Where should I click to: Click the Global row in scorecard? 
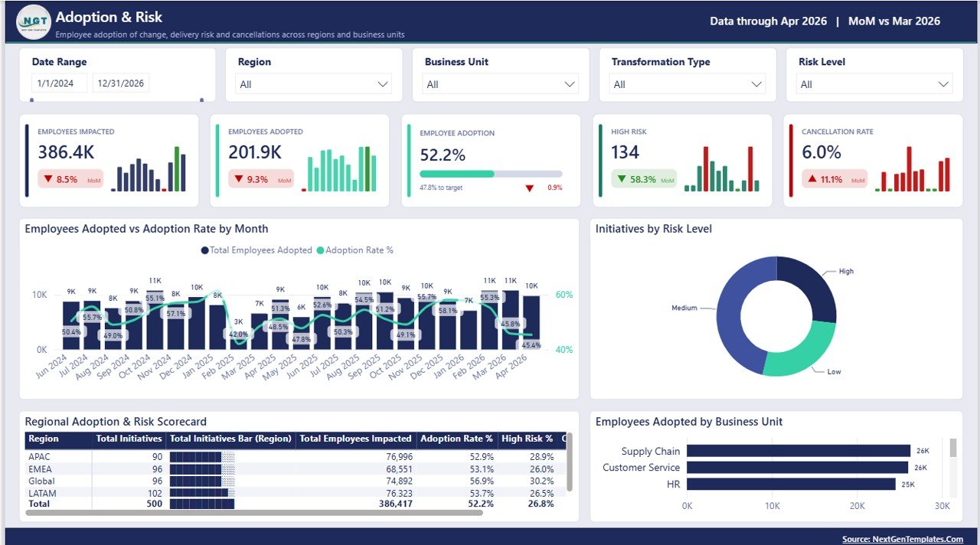(294, 481)
